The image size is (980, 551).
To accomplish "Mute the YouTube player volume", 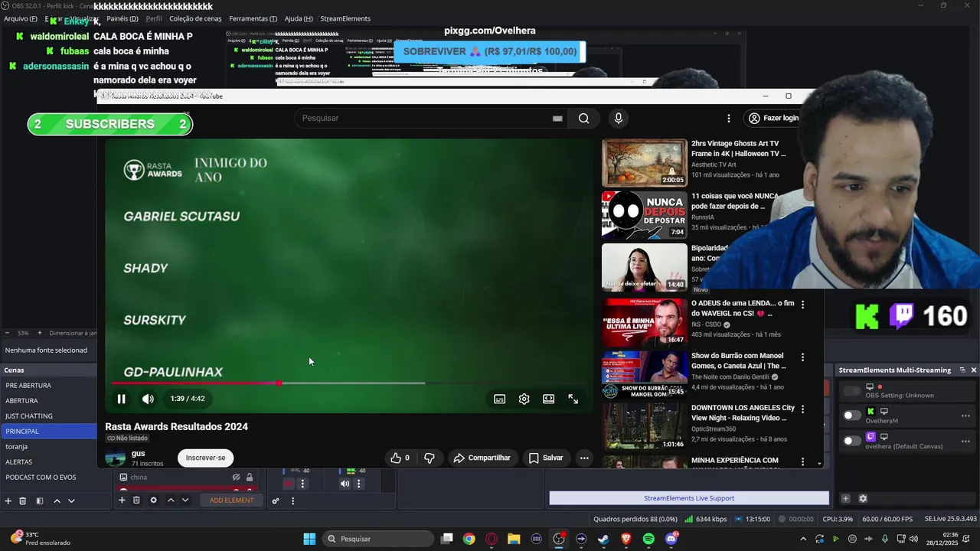I will (148, 399).
